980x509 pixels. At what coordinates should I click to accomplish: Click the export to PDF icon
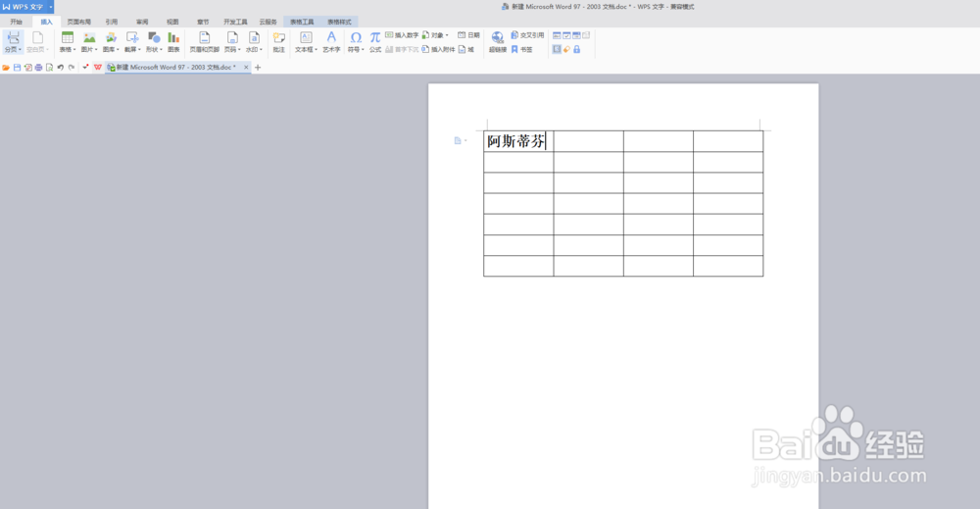[x=28, y=68]
